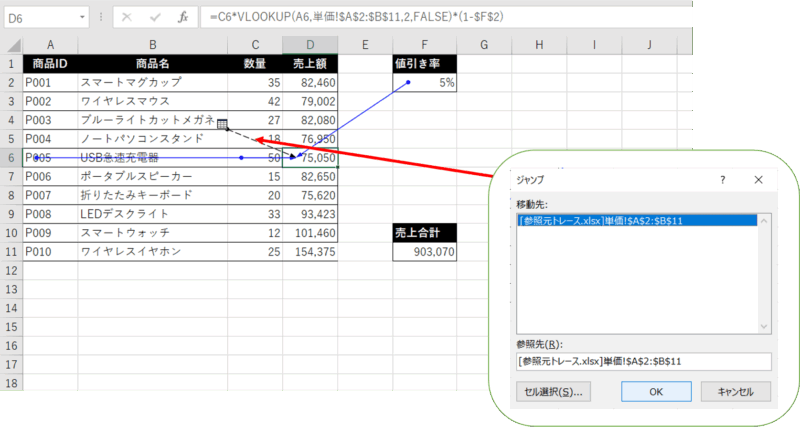Click the Select All corner triangle
Image resolution: width=800 pixels, height=427 pixels.
[11, 44]
